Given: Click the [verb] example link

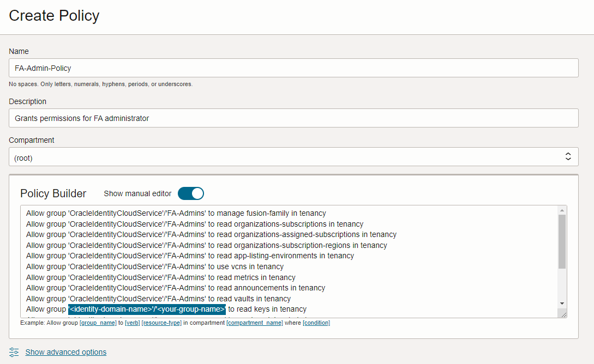Looking at the screenshot, I should [x=133, y=323].
